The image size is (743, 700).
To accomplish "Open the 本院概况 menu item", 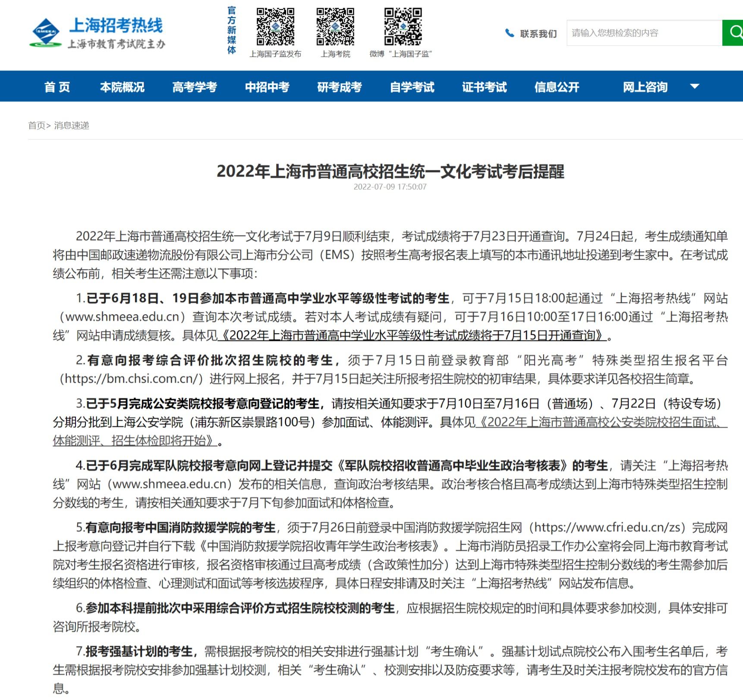I will [122, 87].
